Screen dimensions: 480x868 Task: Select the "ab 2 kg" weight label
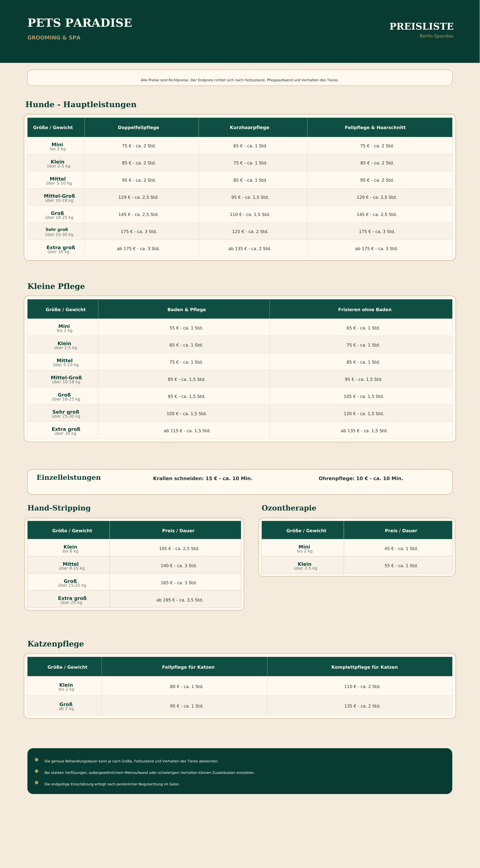[x=66, y=709]
